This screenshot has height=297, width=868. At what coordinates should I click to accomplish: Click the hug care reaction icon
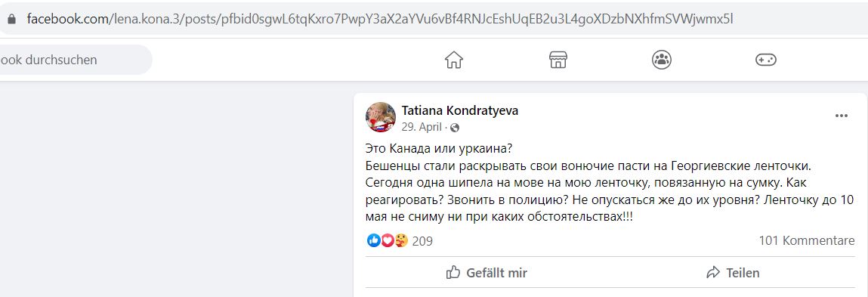coord(401,240)
